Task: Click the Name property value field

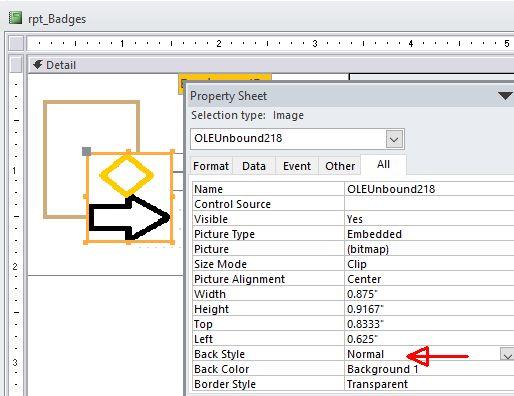Action: pos(429,189)
